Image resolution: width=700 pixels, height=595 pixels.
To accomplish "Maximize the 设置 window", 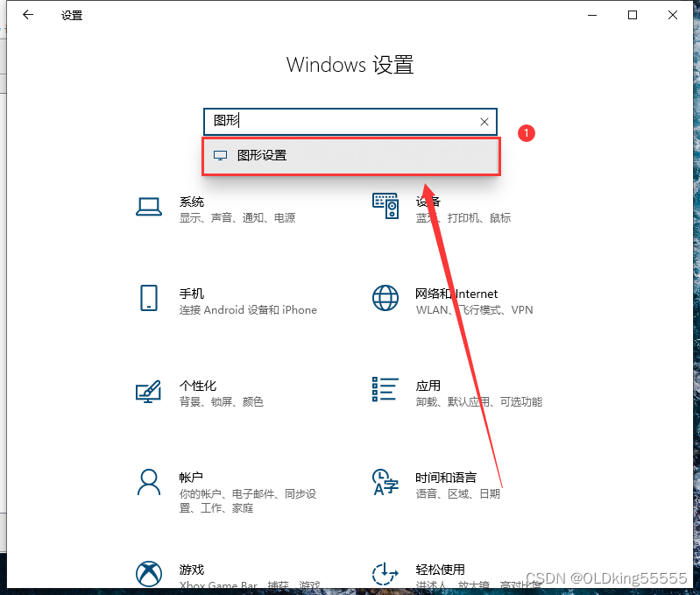I will [x=633, y=15].
